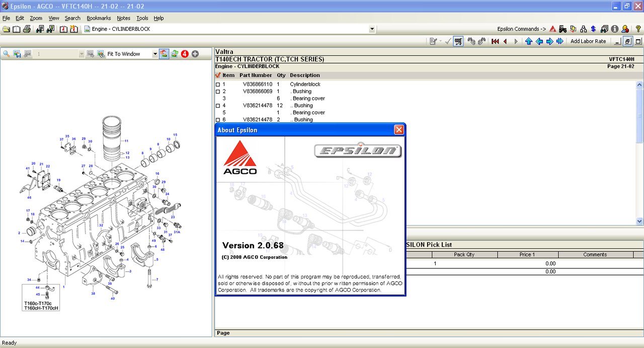Click callout number 11 on cylinder liner diagram

[x=126, y=141]
